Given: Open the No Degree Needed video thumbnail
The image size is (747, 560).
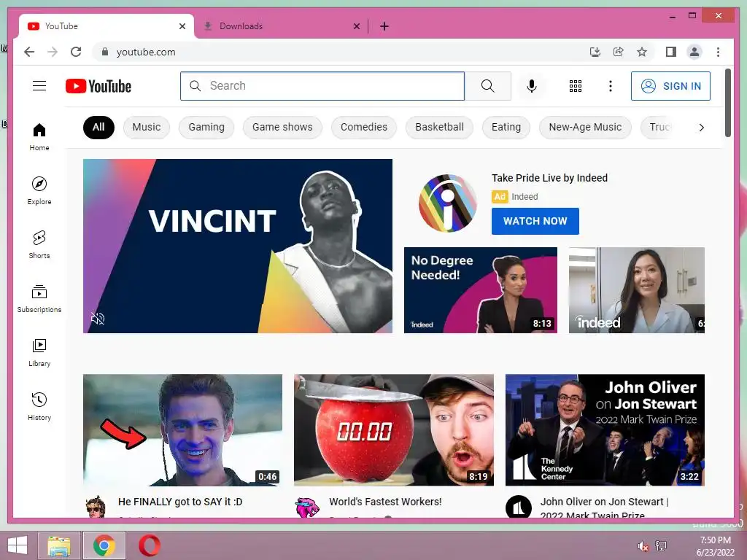Looking at the screenshot, I should 480,290.
